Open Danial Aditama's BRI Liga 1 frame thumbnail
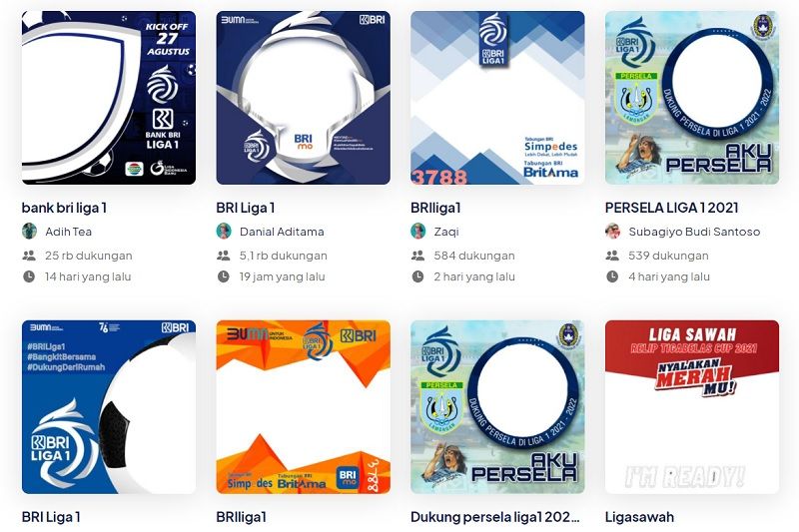This screenshot has width=799, height=532. click(304, 98)
